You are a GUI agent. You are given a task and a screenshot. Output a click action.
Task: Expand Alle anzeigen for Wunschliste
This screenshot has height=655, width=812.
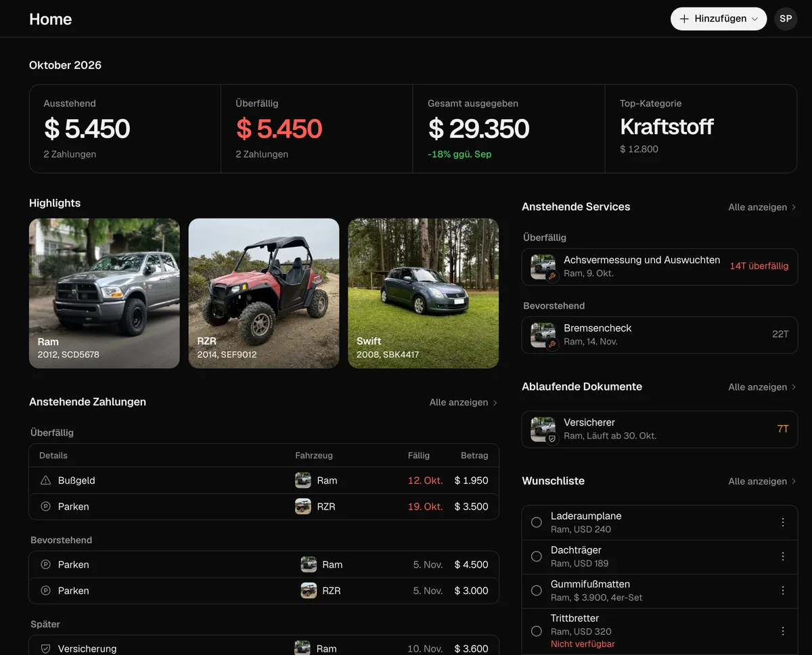pos(763,481)
